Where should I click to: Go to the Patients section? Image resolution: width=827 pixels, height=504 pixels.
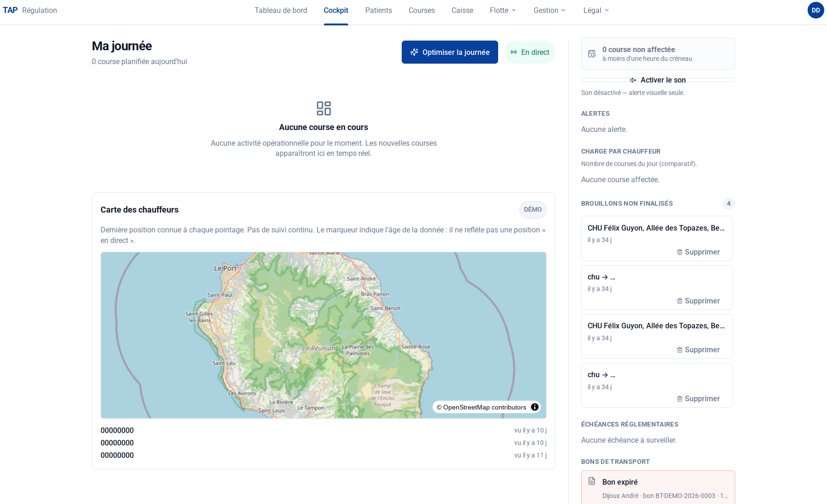[378, 10]
